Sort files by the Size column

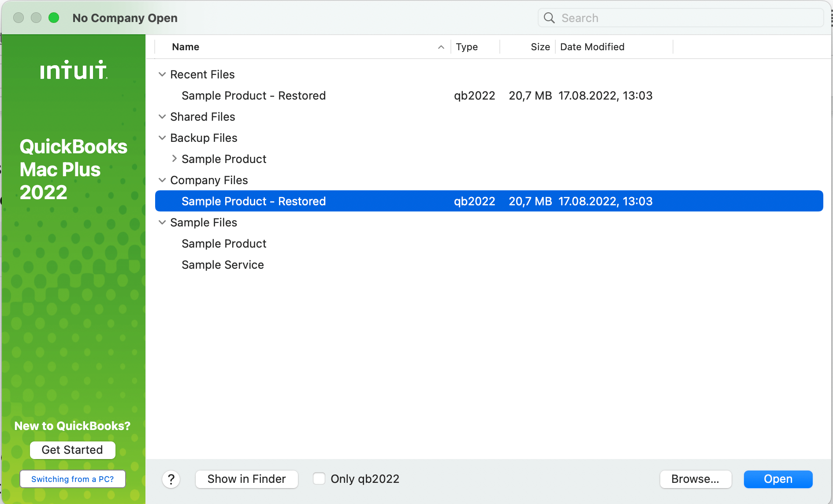click(540, 47)
